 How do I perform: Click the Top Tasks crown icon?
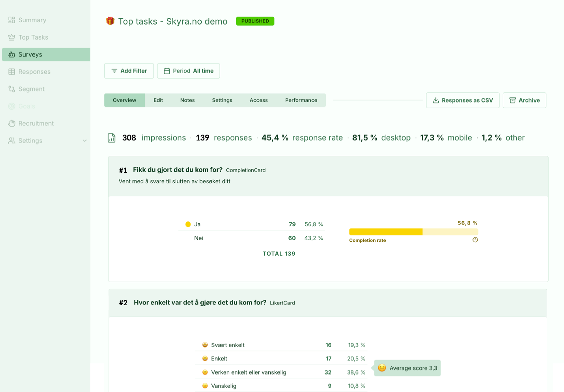(12, 37)
